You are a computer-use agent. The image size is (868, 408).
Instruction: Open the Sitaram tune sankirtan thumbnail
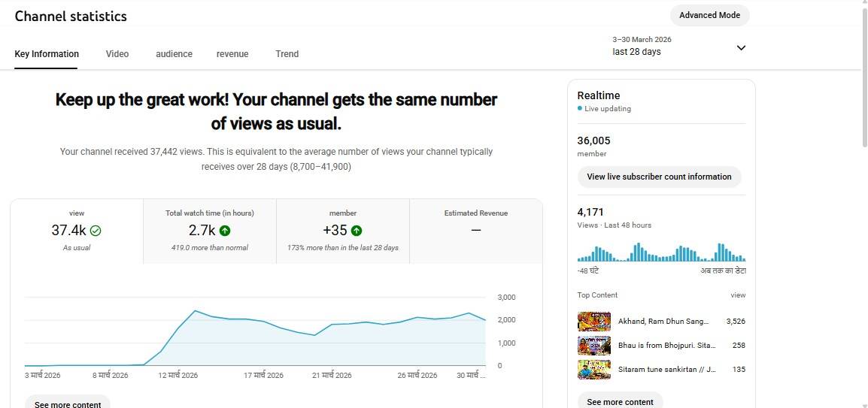pyautogui.click(x=593, y=370)
